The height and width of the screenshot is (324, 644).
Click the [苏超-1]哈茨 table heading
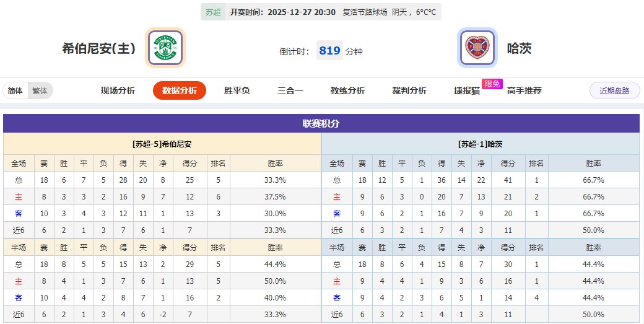(x=481, y=144)
